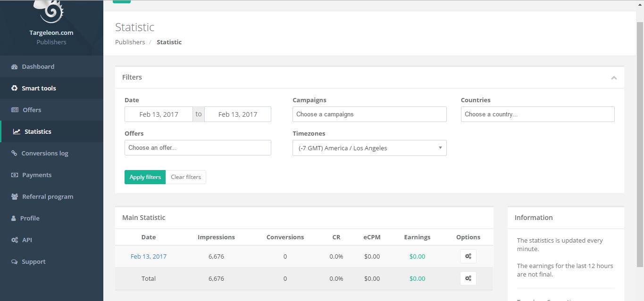The height and width of the screenshot is (301, 644).
Task: Go to Profile in the sidebar
Action: point(30,219)
